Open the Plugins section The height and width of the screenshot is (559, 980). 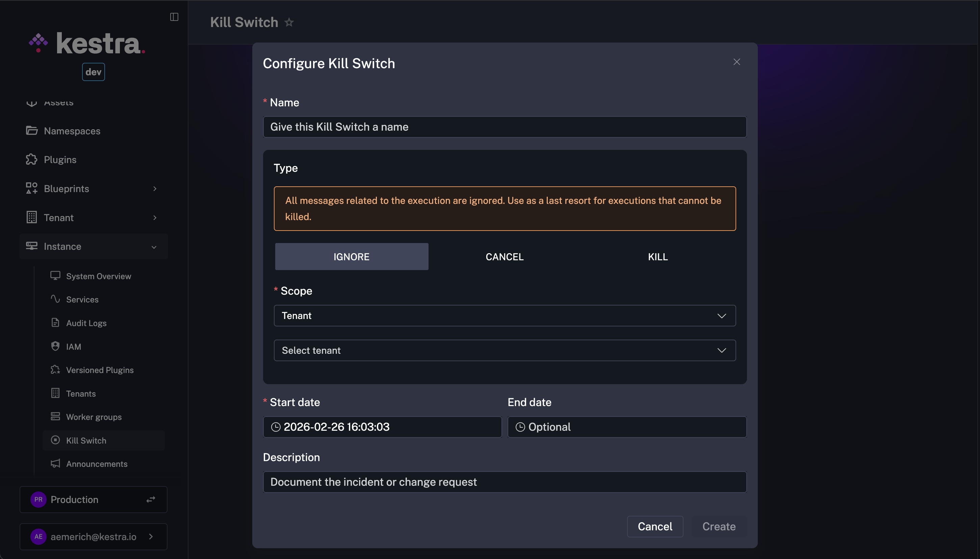[x=60, y=159]
